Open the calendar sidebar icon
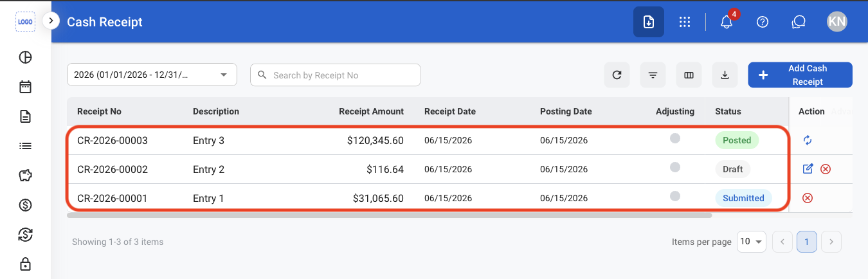Image resolution: width=868 pixels, height=279 pixels. coord(25,87)
